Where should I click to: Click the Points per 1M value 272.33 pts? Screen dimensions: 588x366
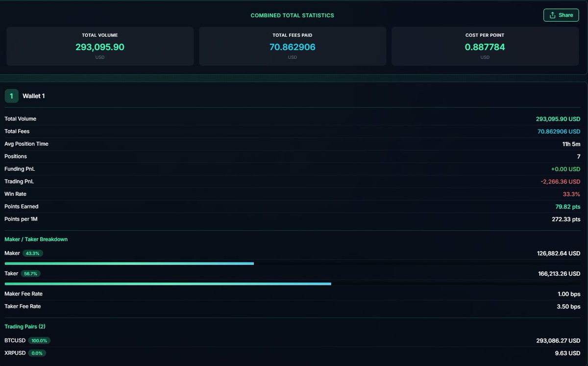(566, 219)
